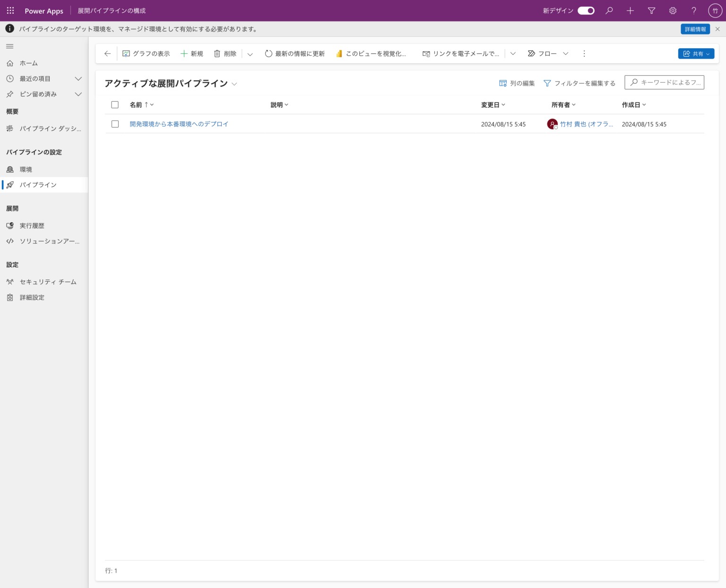Toggle the 新デザイン switch
Screen dimensions: 726x588
point(586,10)
